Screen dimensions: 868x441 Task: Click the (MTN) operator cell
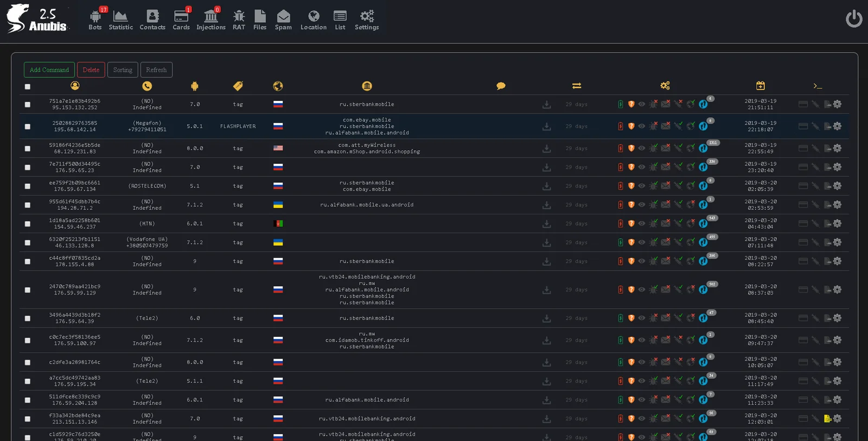click(147, 223)
